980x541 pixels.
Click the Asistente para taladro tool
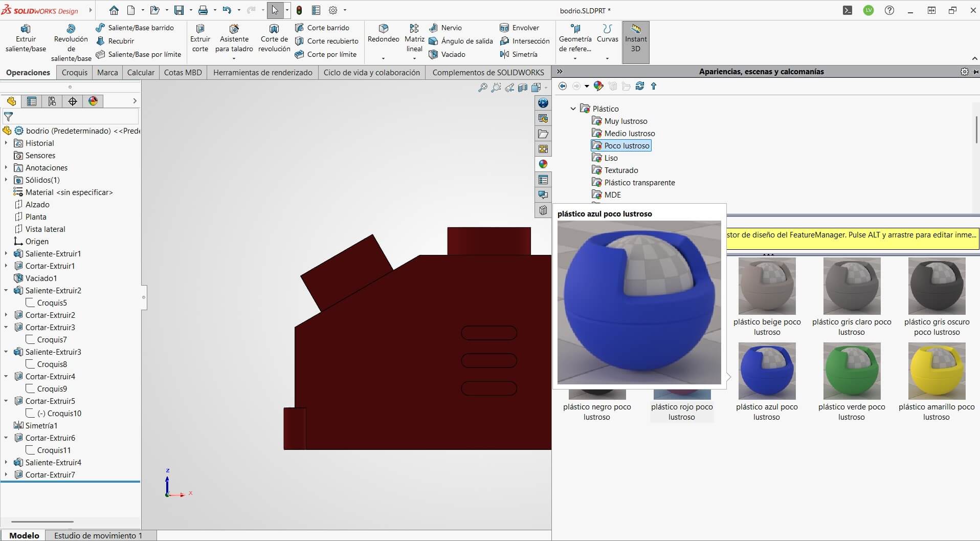click(234, 38)
